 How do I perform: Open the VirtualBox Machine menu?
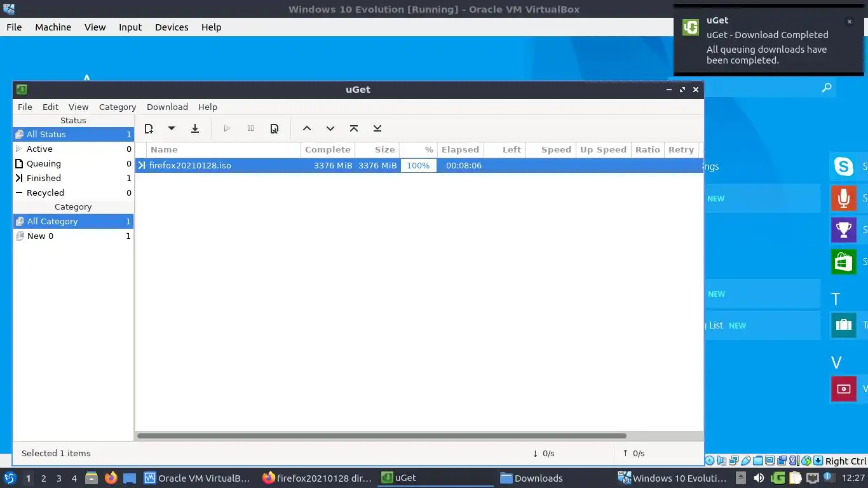(53, 27)
